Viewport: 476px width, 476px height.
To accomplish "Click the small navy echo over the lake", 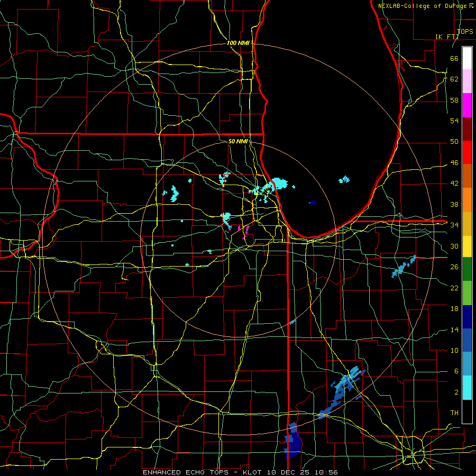I will (x=313, y=203).
